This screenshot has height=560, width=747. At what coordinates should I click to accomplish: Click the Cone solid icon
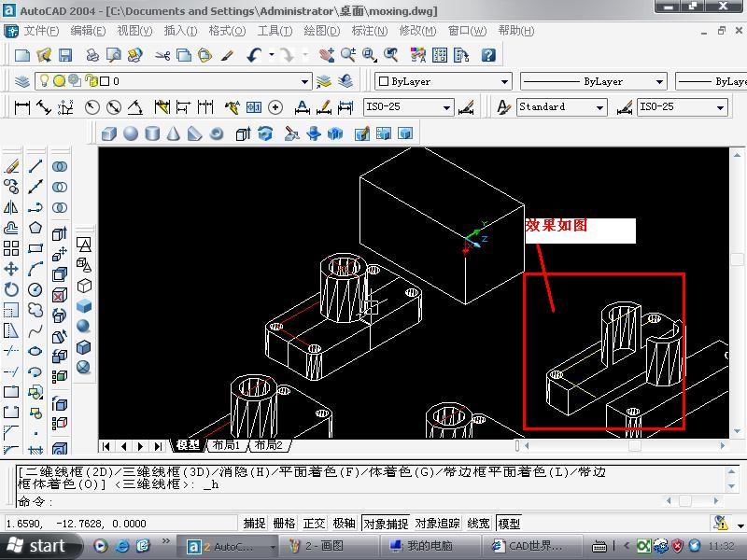[173, 133]
